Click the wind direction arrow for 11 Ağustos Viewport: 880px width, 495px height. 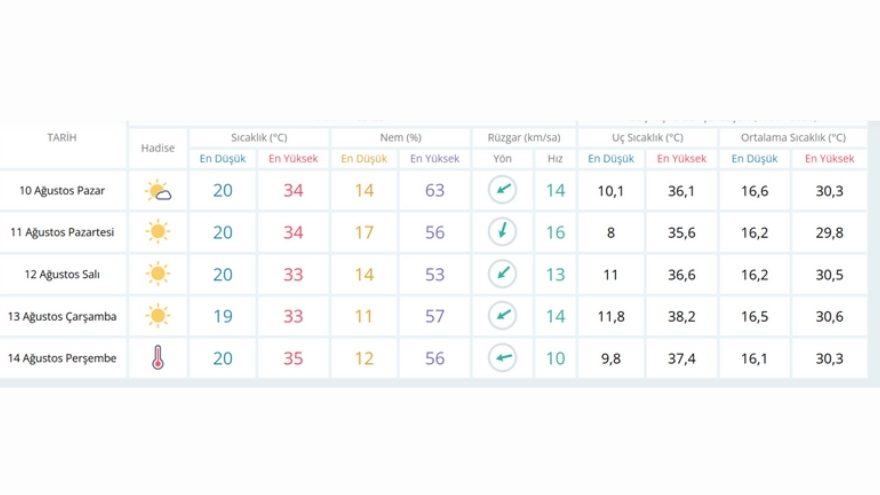[x=502, y=231]
